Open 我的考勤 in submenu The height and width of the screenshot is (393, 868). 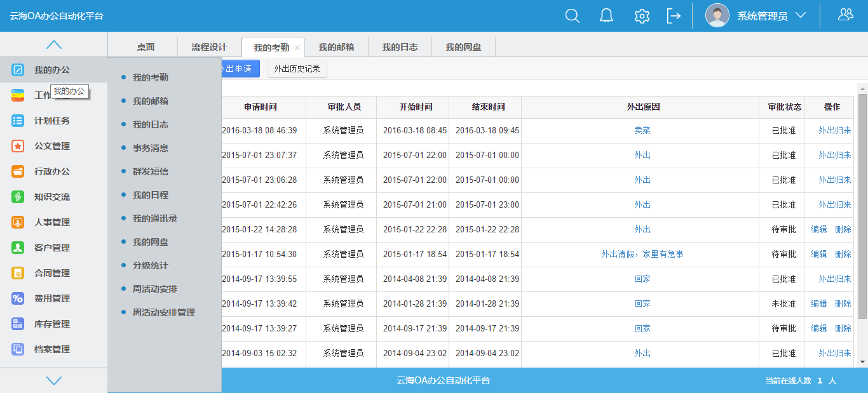click(x=151, y=77)
